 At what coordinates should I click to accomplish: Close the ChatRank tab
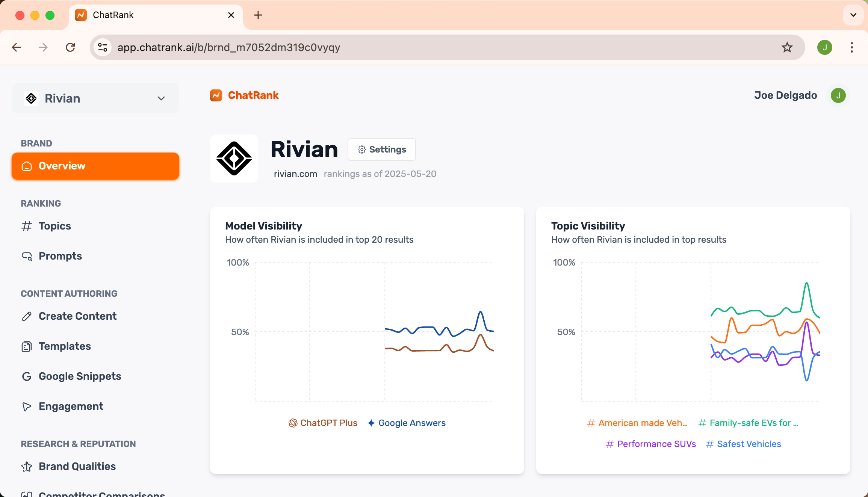click(231, 15)
